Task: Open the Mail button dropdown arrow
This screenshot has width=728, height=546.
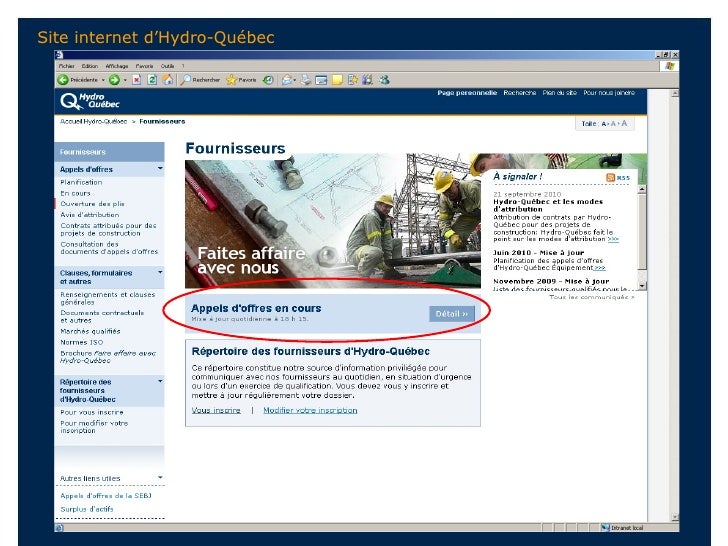Action: point(295,80)
